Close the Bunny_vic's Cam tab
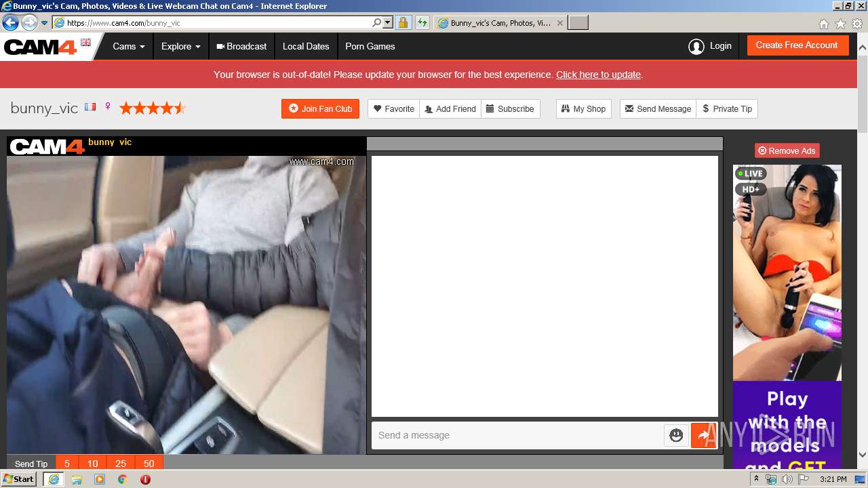Viewport: 868px width, 488px height. [x=559, y=23]
